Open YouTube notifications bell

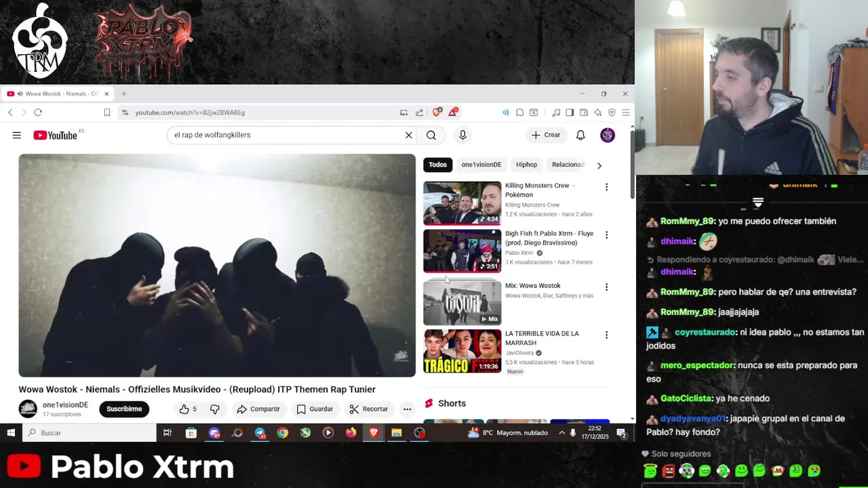(580, 135)
